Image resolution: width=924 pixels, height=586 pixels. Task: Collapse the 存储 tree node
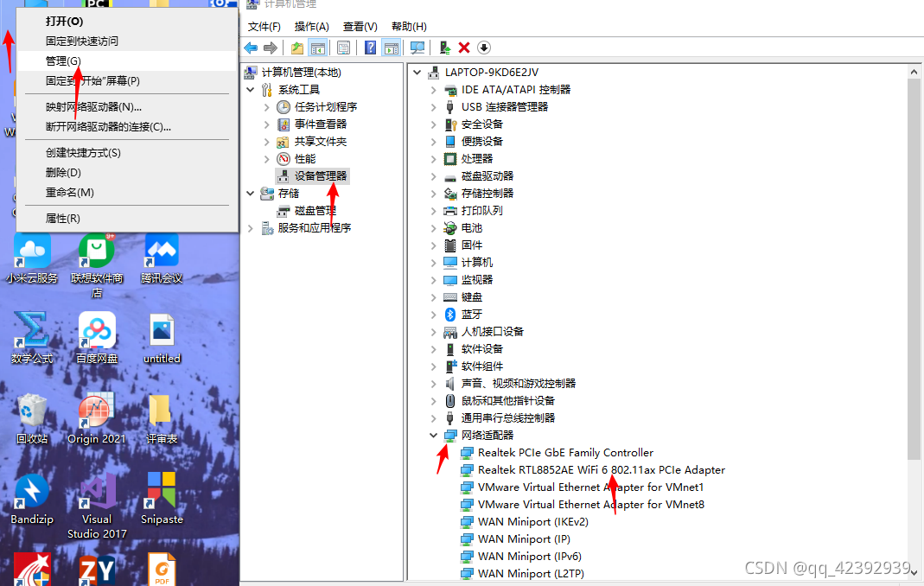[x=251, y=194]
